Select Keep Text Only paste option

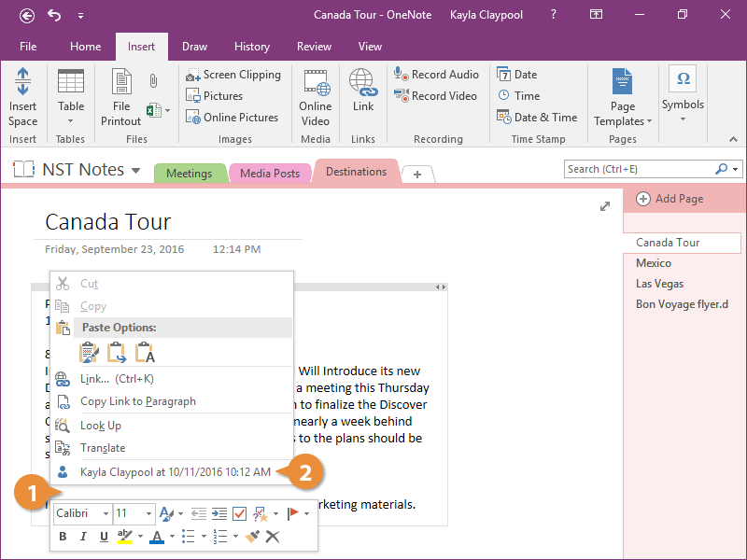pyautogui.click(x=145, y=353)
